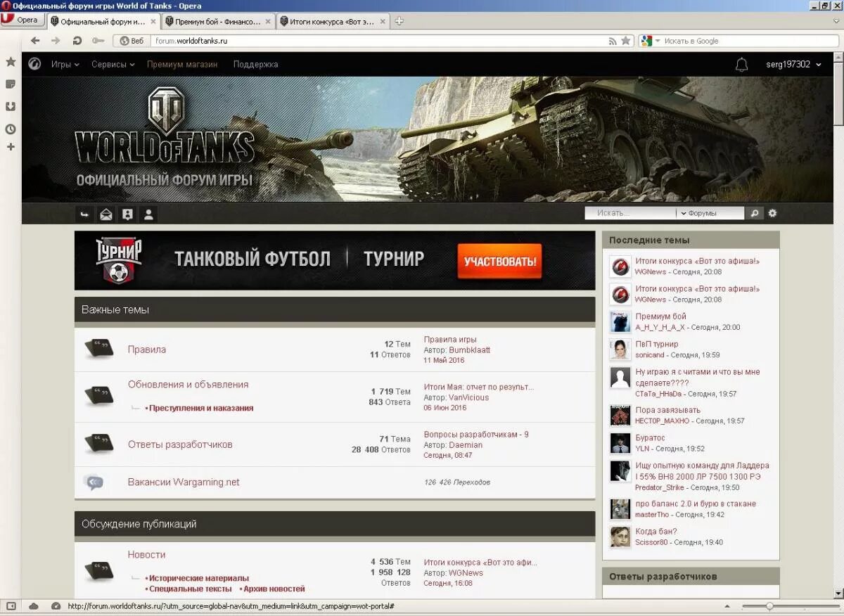This screenshot has width=844, height=616.
Task: Reload the page with the refresh icon
Action: (77, 41)
